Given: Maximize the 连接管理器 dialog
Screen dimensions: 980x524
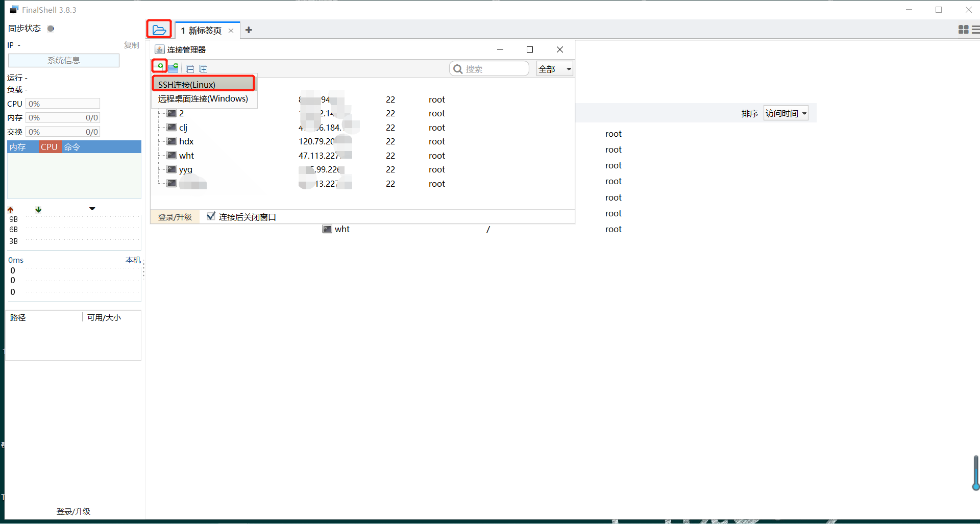Looking at the screenshot, I should pyautogui.click(x=530, y=49).
